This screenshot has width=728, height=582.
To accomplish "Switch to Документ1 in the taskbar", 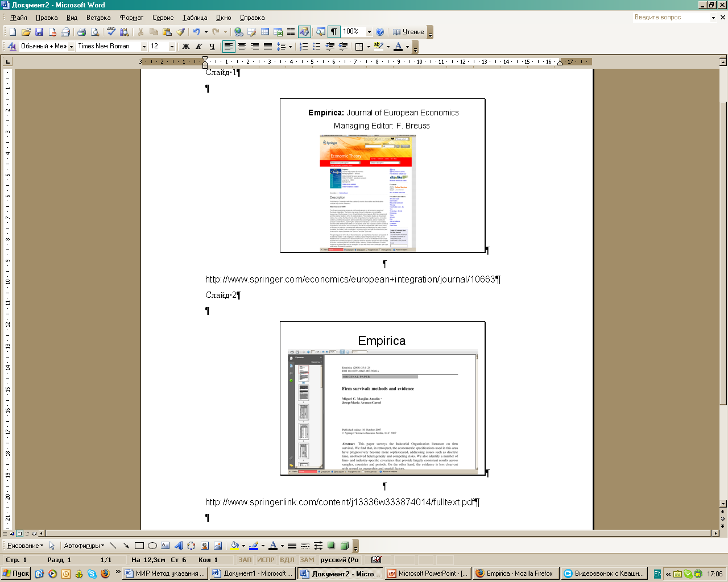I will pos(253,573).
